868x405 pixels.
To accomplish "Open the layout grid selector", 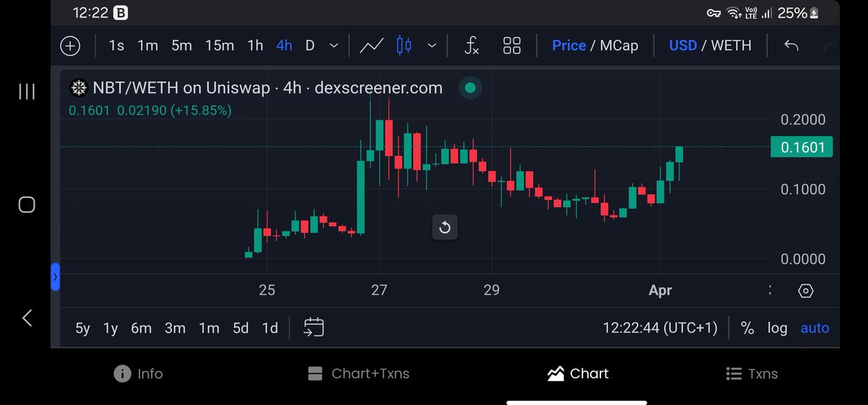I will [512, 46].
